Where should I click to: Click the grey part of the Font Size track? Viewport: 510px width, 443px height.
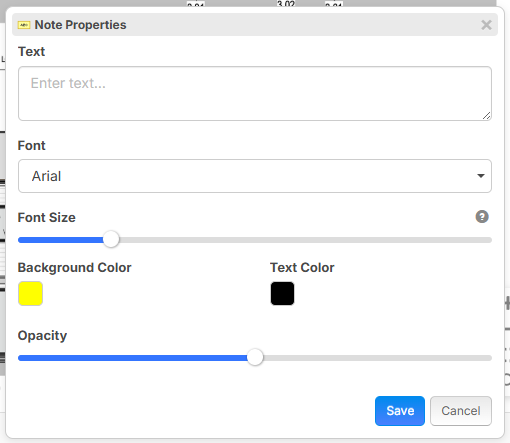[x=305, y=240]
